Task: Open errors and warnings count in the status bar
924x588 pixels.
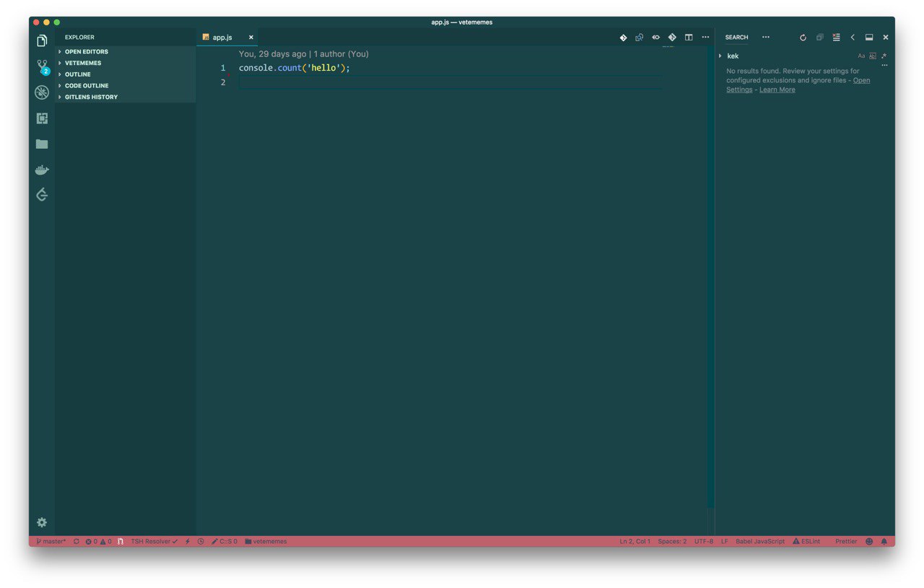Action: click(x=99, y=541)
